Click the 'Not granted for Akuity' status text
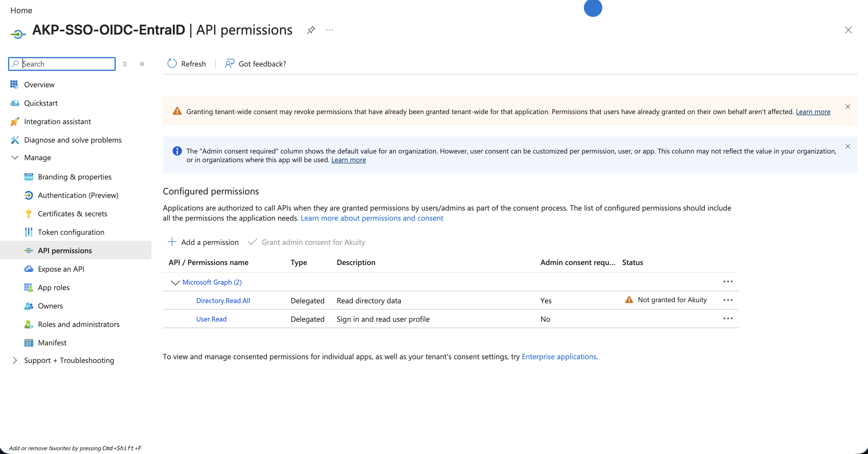Screen dimensions: 868x454 point(672,300)
